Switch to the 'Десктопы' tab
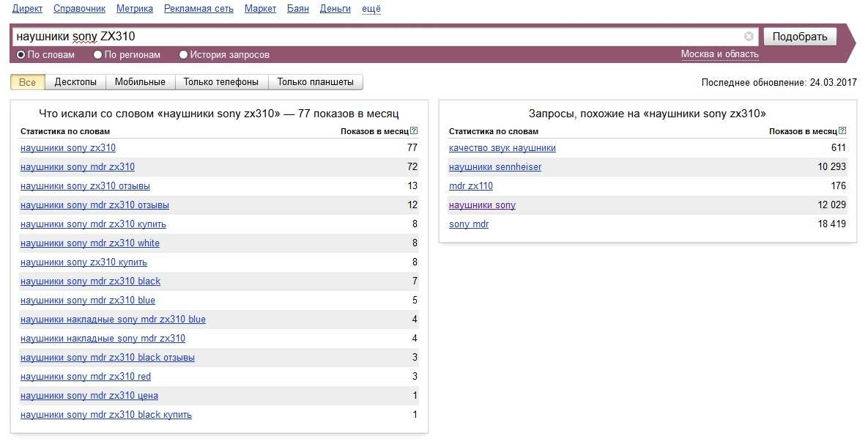868x442 pixels. (75, 82)
